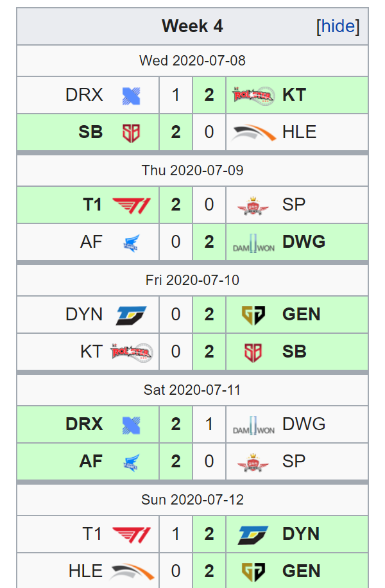Image resolution: width=385 pixels, height=588 pixels.
Task: Click the Week 4 header title
Action: pos(193,26)
